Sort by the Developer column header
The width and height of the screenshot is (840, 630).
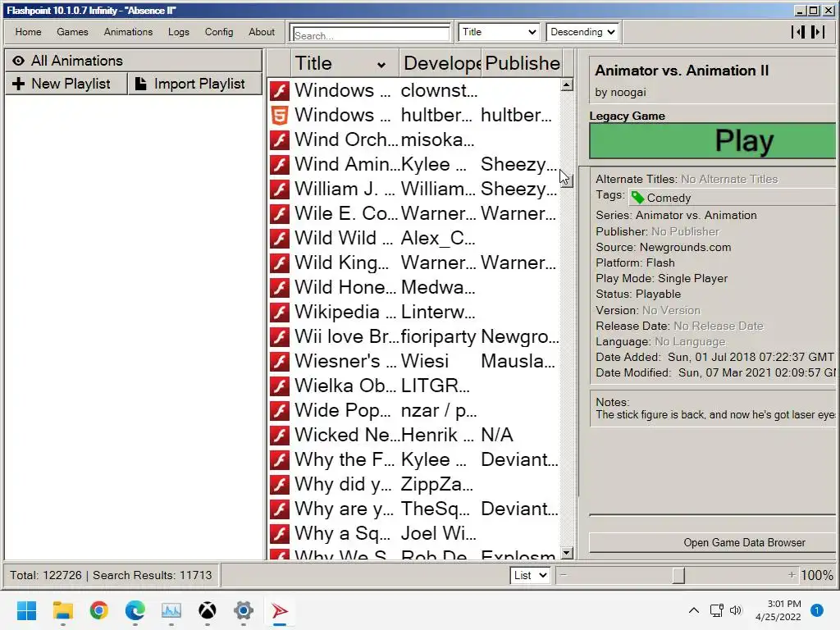tap(441, 63)
